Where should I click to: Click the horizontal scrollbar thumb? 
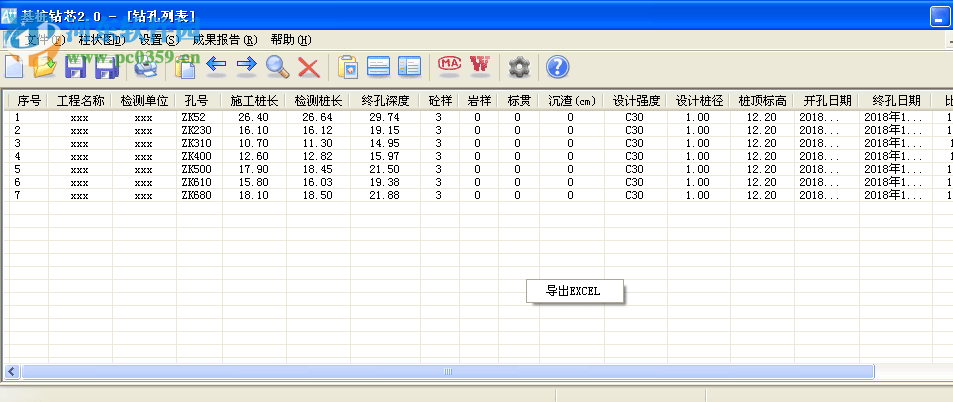tap(448, 372)
